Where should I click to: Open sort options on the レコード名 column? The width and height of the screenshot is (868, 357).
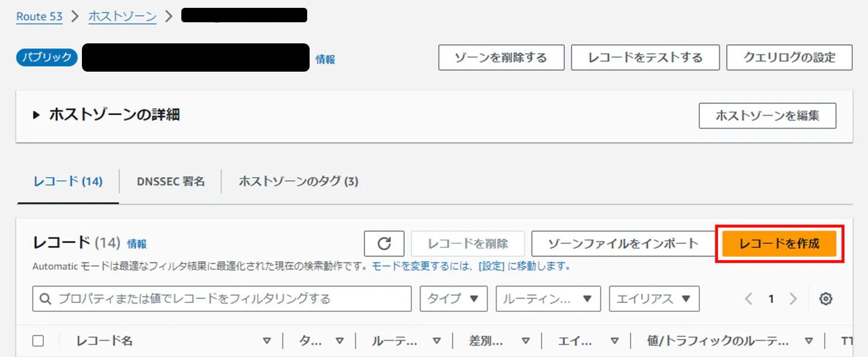point(267,341)
